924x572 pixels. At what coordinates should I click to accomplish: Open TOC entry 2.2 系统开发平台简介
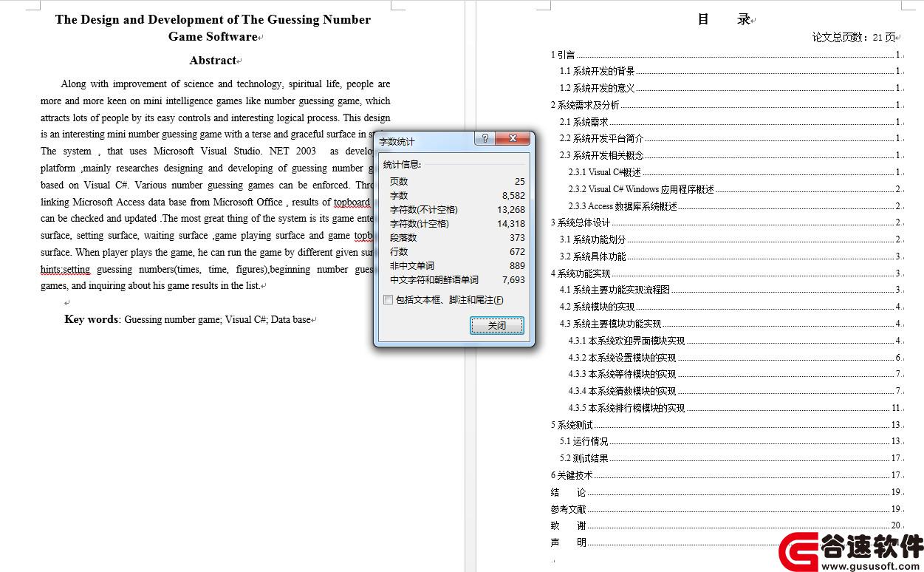coord(730,138)
